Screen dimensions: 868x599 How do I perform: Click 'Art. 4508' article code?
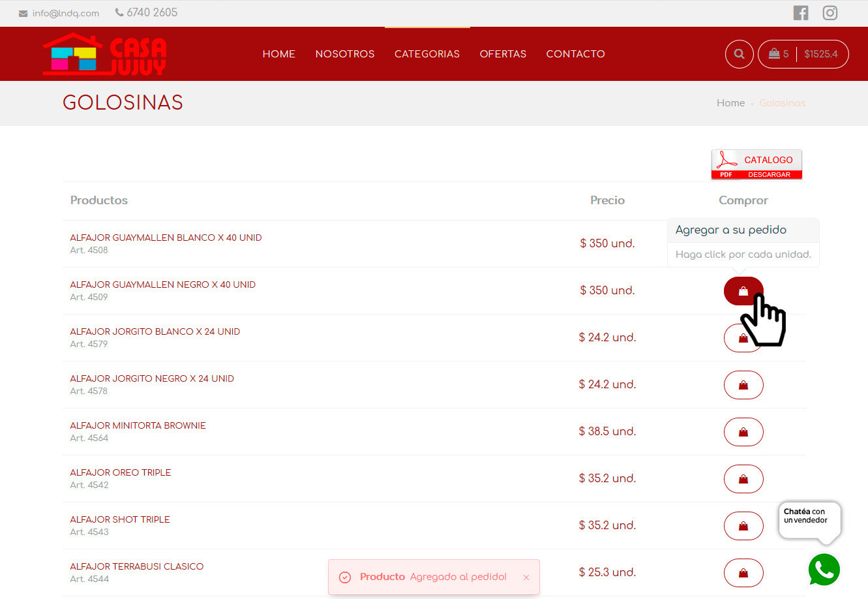pos(89,250)
